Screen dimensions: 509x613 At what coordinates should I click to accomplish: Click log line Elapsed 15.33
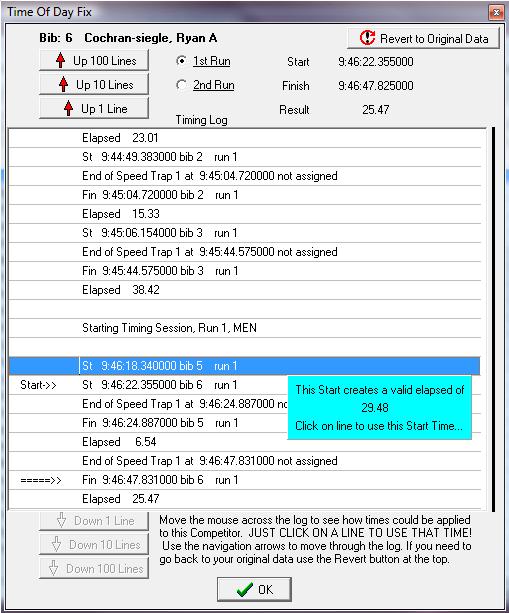coord(245,214)
